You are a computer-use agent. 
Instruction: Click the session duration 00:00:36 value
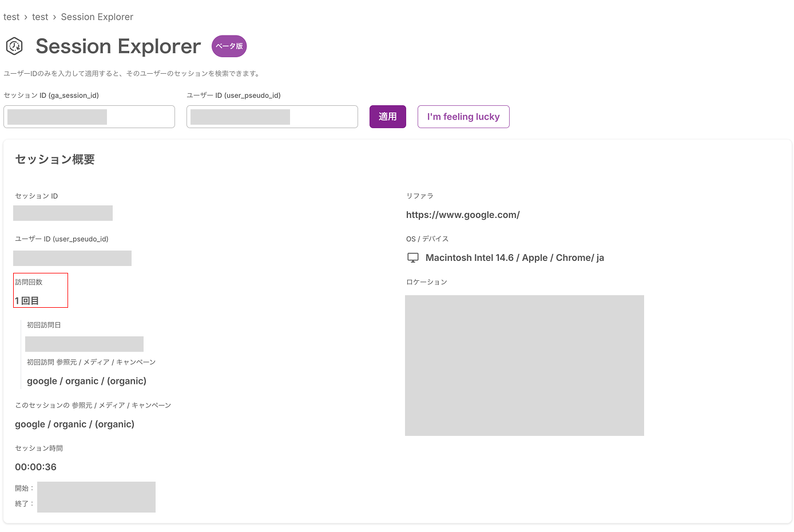tap(35, 467)
